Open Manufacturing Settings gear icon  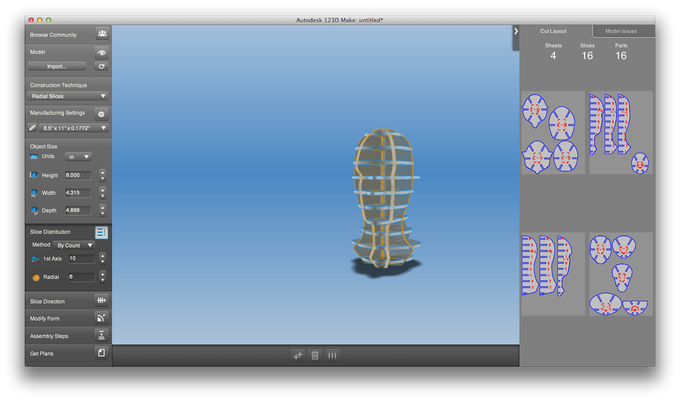(101, 114)
